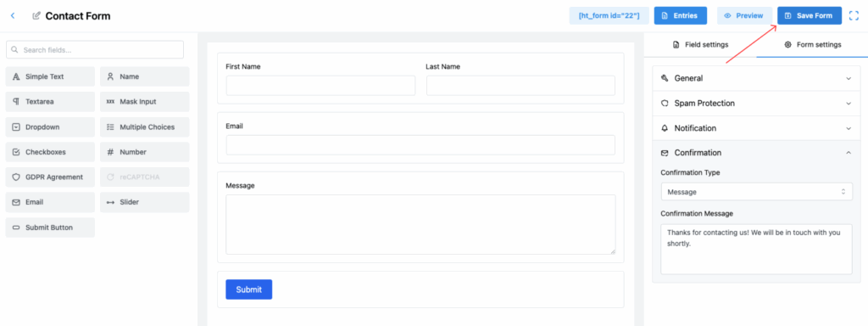This screenshot has height=326, width=868.
Task: Focus the Email input in the form
Action: pyautogui.click(x=420, y=144)
